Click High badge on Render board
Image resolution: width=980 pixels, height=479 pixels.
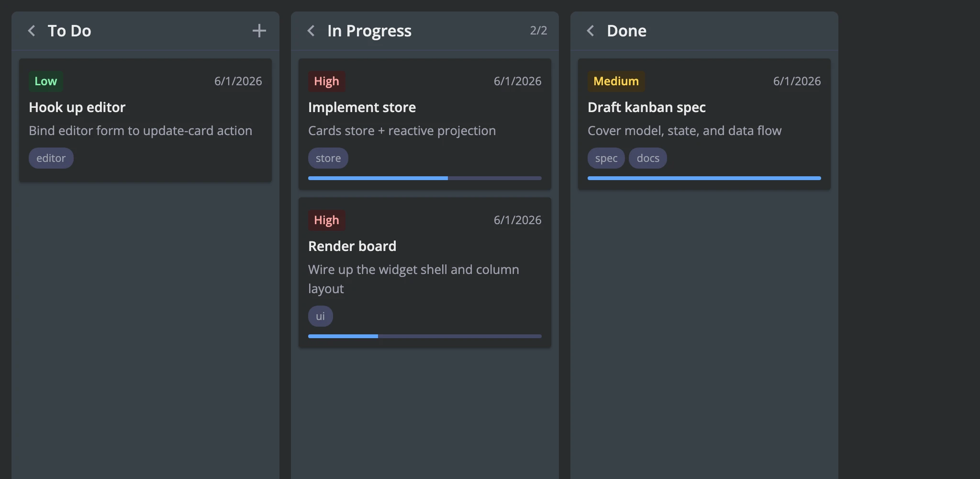tap(327, 220)
